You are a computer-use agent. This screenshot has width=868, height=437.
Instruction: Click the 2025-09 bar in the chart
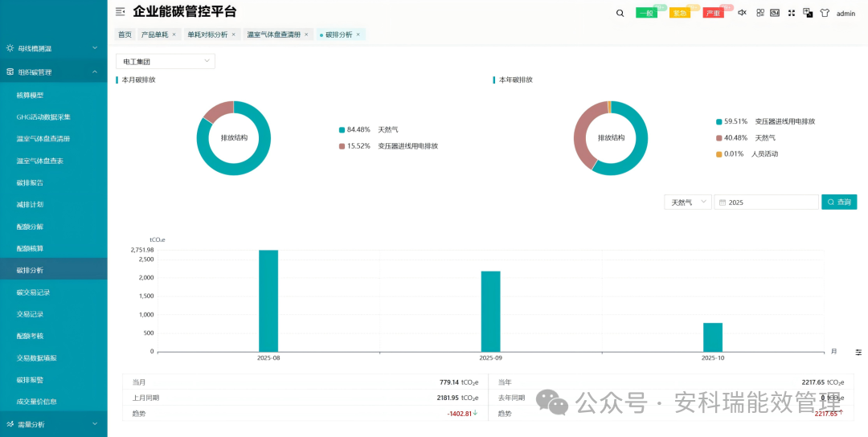point(490,312)
